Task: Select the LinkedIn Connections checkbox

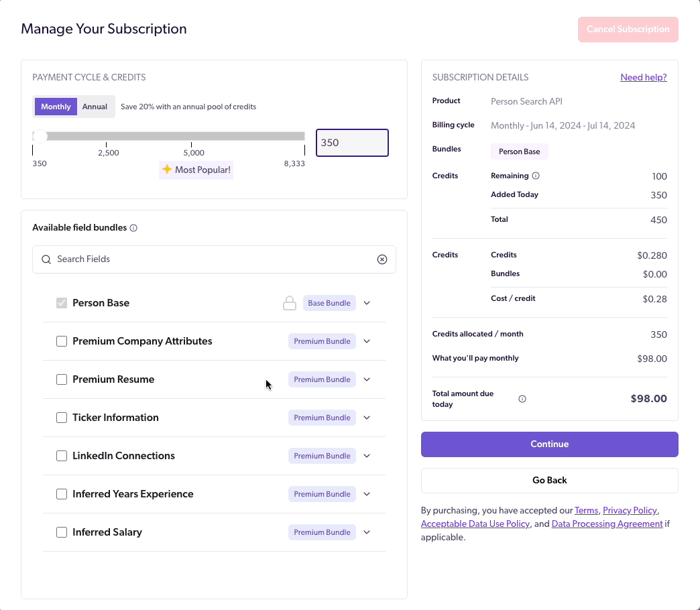Action: click(62, 455)
